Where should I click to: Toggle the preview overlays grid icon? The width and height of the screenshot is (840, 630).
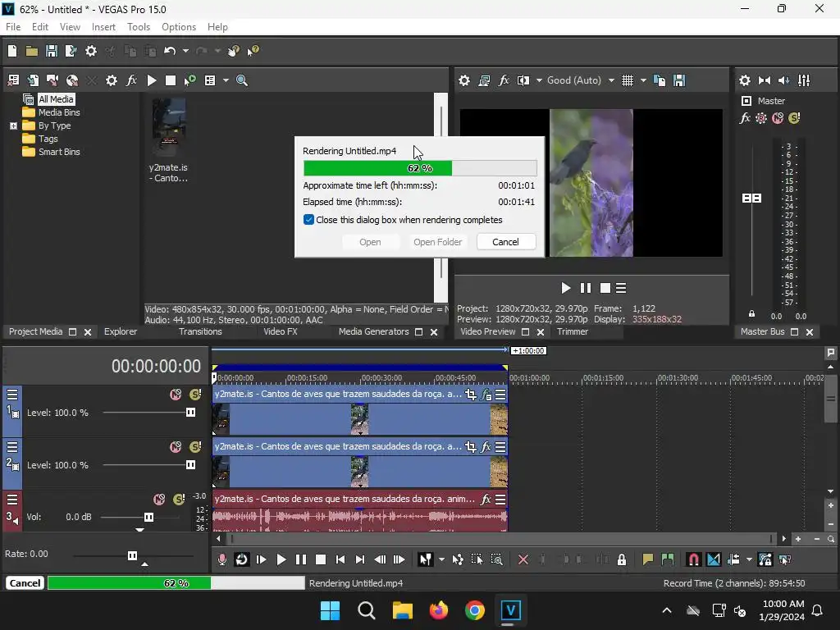coord(628,80)
